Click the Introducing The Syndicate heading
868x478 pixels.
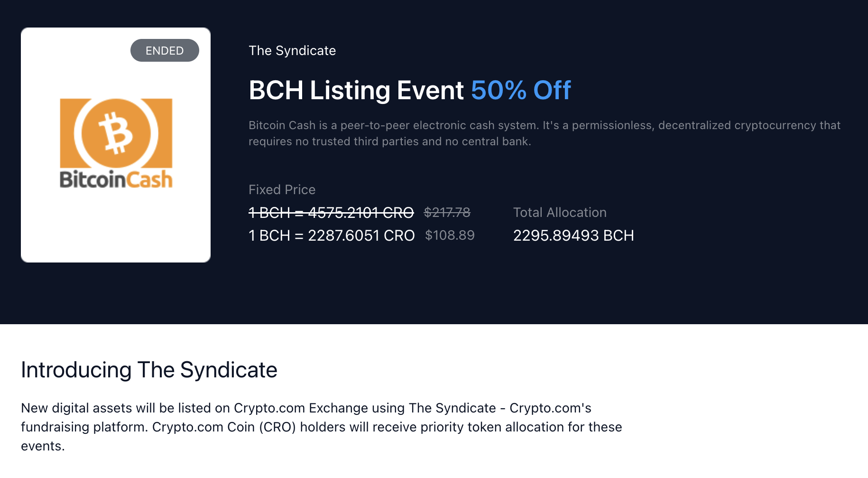click(149, 370)
